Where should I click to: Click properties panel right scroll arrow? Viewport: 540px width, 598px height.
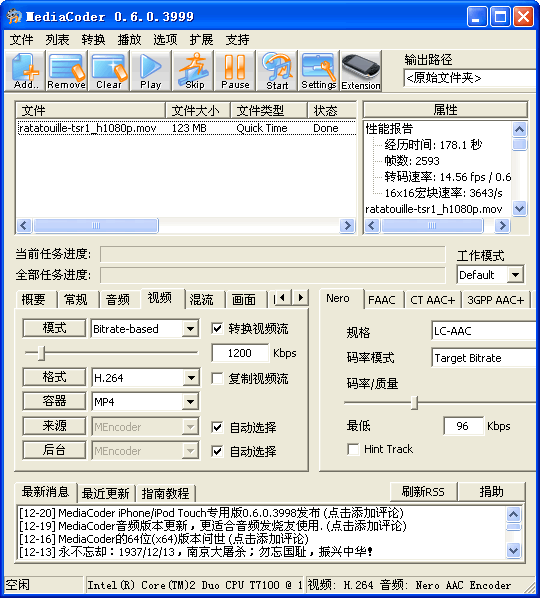[502, 226]
